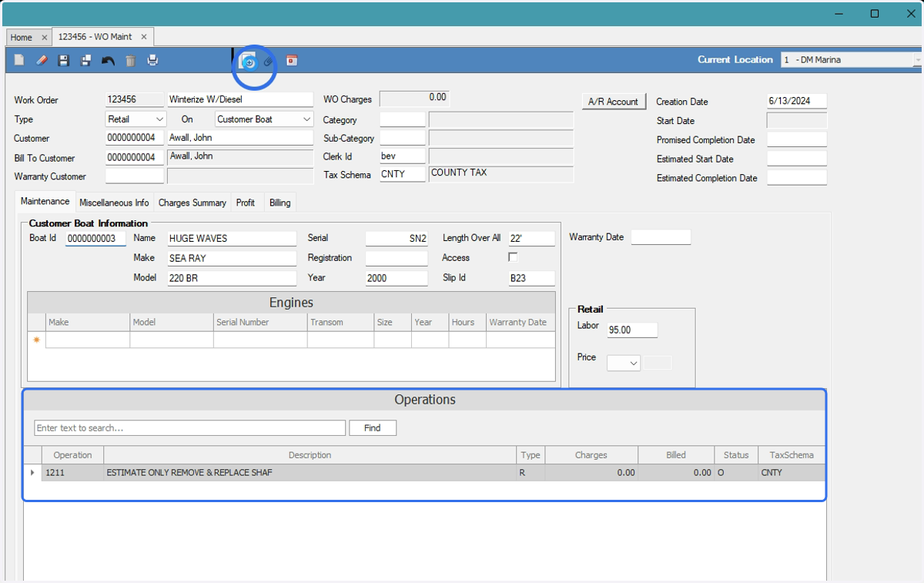The image size is (924, 583).
Task: Click the new-row Make cell in Engines grid
Action: tap(88, 340)
